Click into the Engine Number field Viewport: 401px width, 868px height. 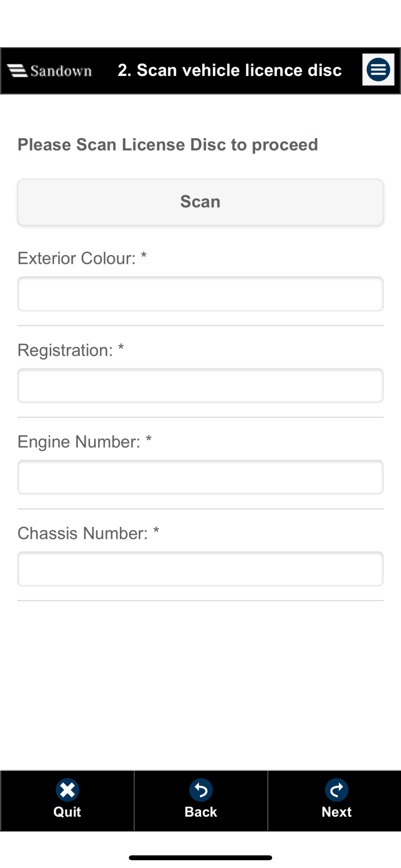(x=200, y=477)
